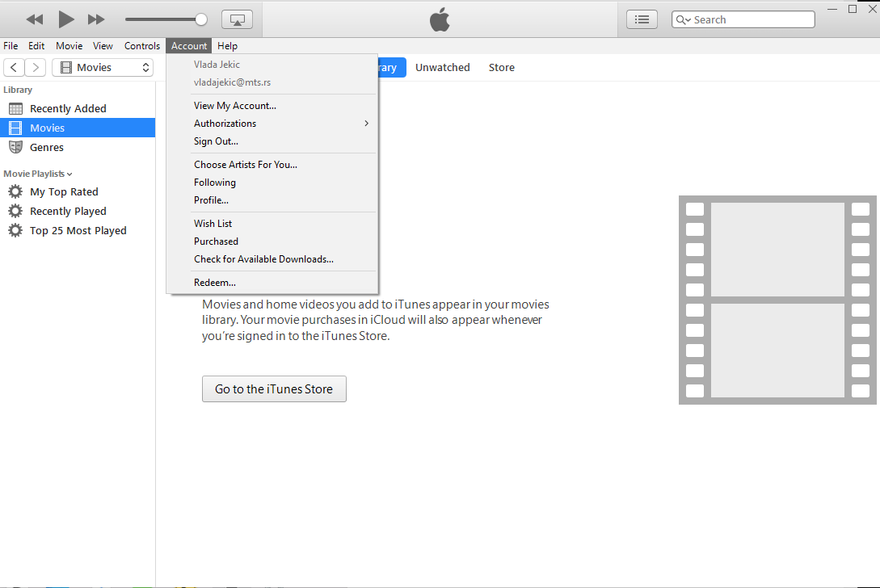This screenshot has width=880, height=588.
Task: Select Following in Account menu
Action: (x=272, y=183)
